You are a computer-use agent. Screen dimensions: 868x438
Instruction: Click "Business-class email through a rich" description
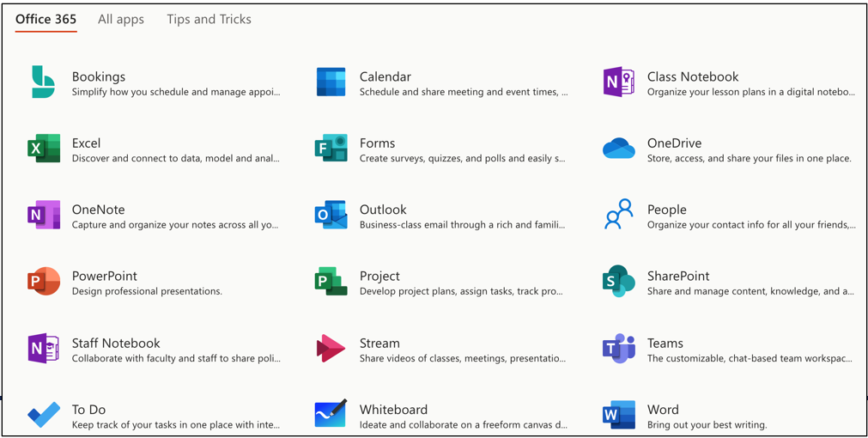click(463, 225)
